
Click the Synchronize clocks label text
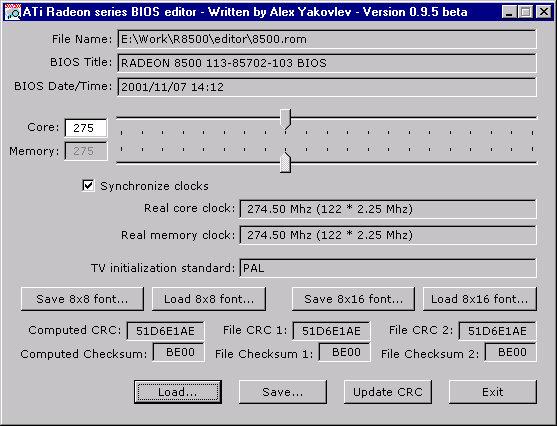coord(154,186)
